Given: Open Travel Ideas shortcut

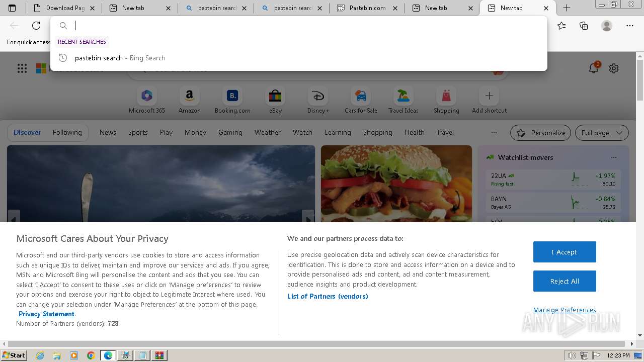Looking at the screenshot, I should coord(404,101).
